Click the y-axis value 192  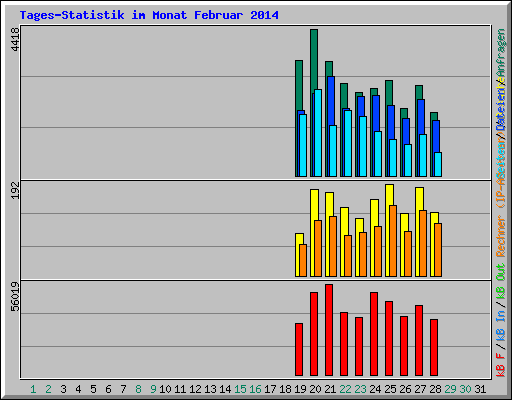pos(15,190)
